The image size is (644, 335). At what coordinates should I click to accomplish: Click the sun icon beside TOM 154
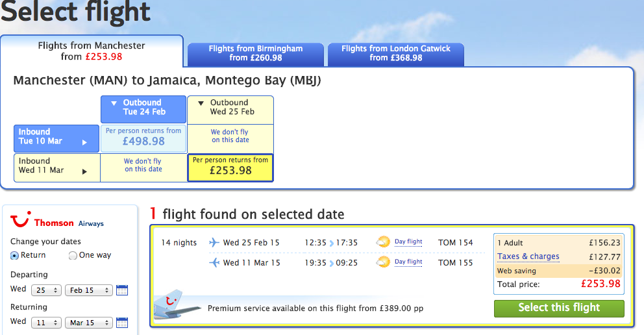pyautogui.click(x=383, y=242)
